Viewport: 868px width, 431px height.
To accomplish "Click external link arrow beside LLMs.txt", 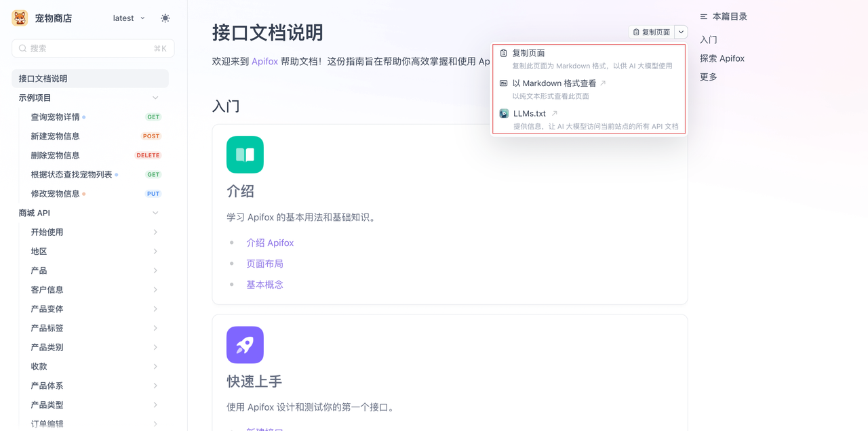I will (554, 114).
